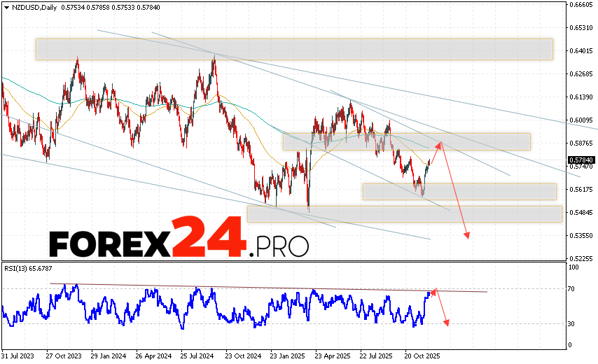Select the orange-bordered resistance zone near 0.58765
598x364 pixels.
click(406, 141)
